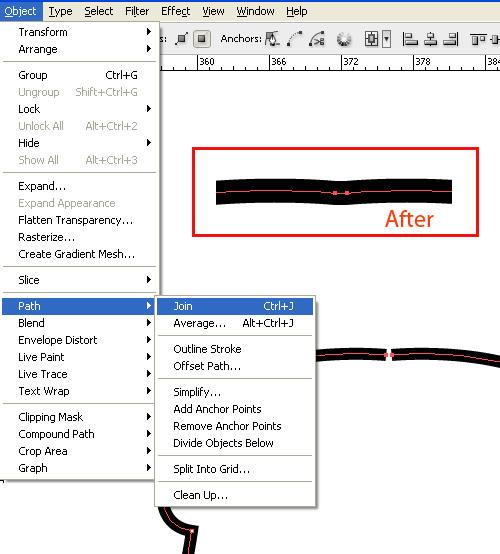Open the Filter menu
This screenshot has height=554, width=500.
pos(137,11)
